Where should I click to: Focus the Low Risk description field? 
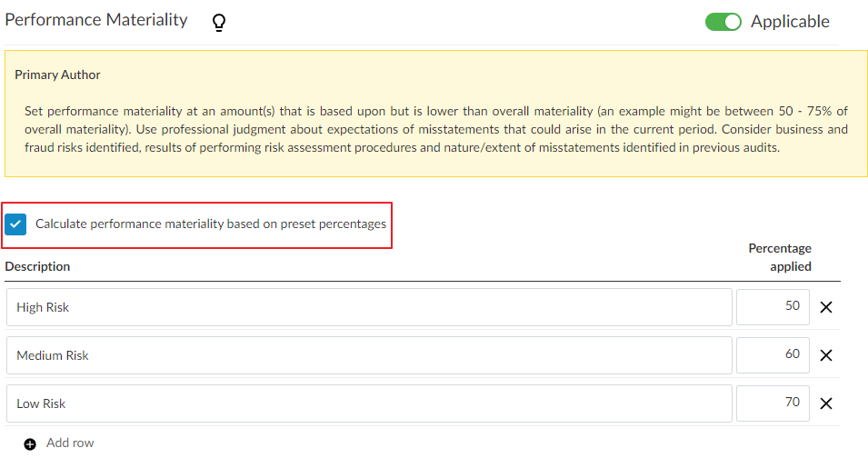tap(369, 403)
